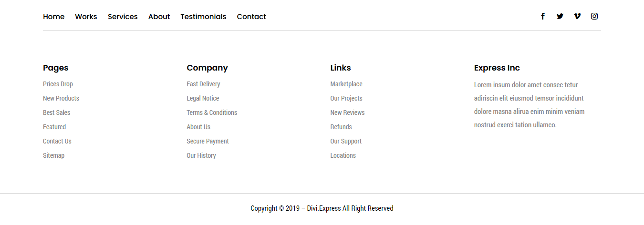Visit the Refunds link
The image size is (644, 225).
(x=341, y=127)
